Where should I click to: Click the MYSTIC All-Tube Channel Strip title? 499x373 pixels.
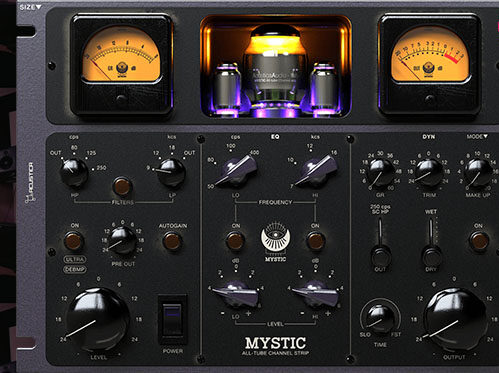275,346
